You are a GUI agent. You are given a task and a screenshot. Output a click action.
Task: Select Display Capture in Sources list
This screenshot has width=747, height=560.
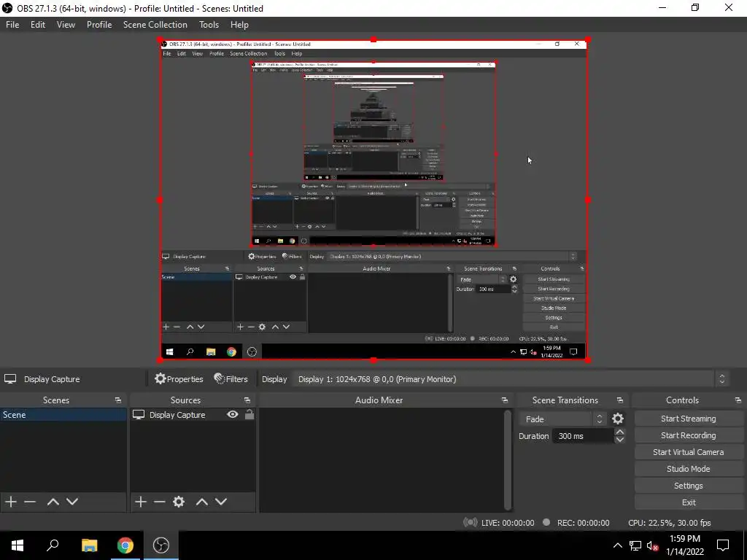(x=177, y=415)
